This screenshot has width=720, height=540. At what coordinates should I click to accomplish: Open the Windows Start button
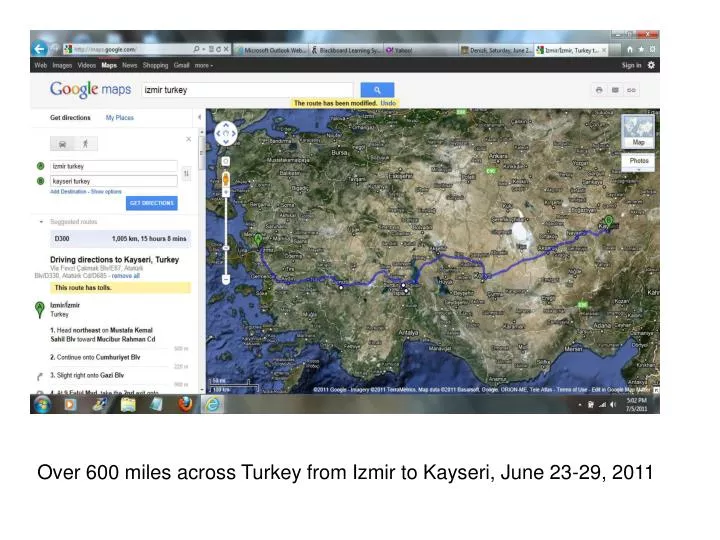click(43, 405)
